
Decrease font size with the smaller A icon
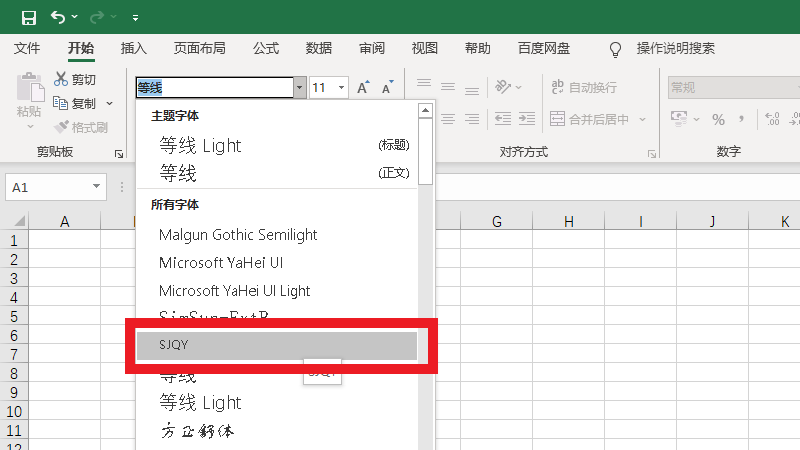(x=388, y=88)
